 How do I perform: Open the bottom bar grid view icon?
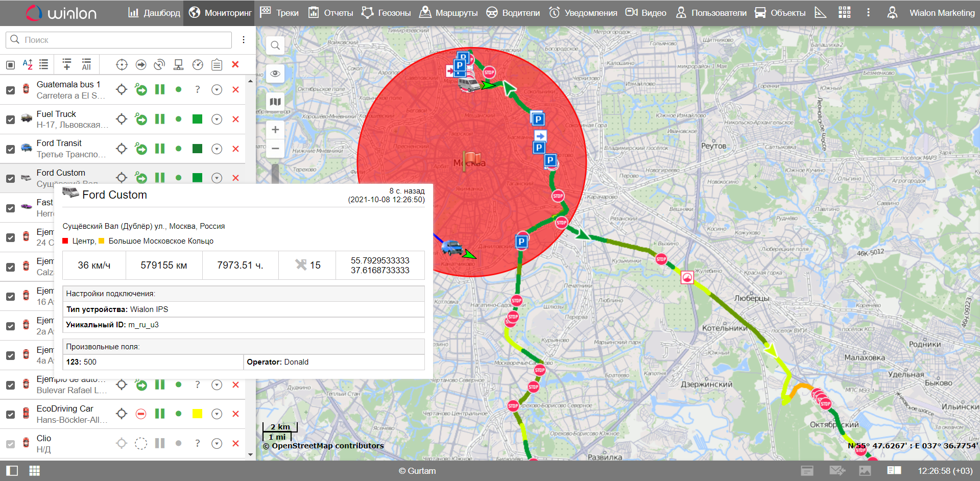[x=34, y=471]
